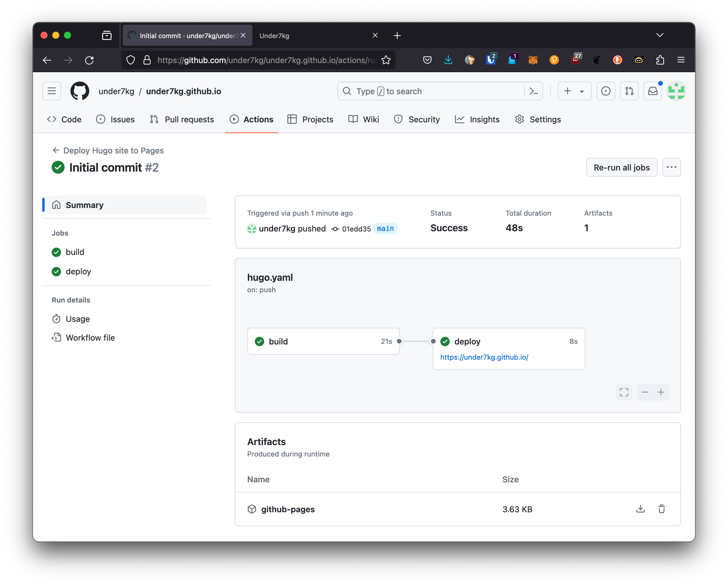Open https://under7kg.github.io/ deployment link

coord(484,357)
